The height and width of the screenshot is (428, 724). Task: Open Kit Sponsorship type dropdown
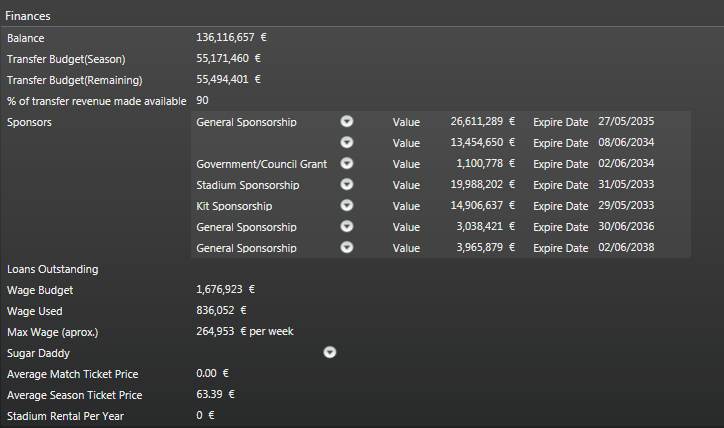(x=347, y=205)
